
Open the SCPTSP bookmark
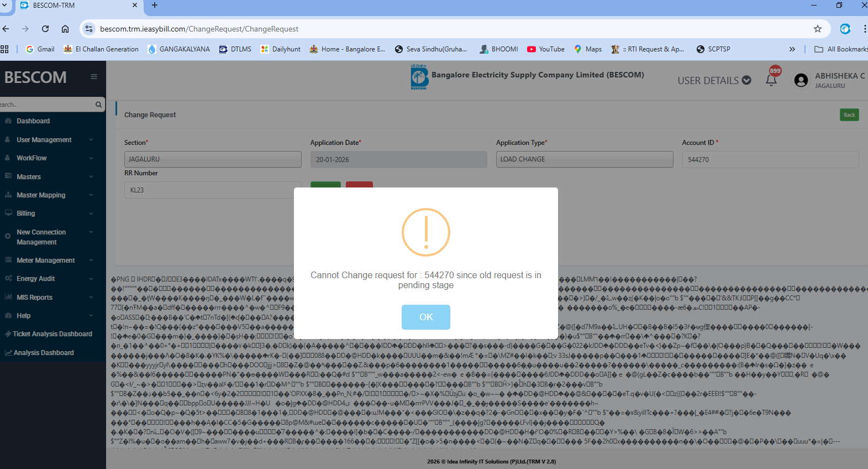click(x=713, y=49)
